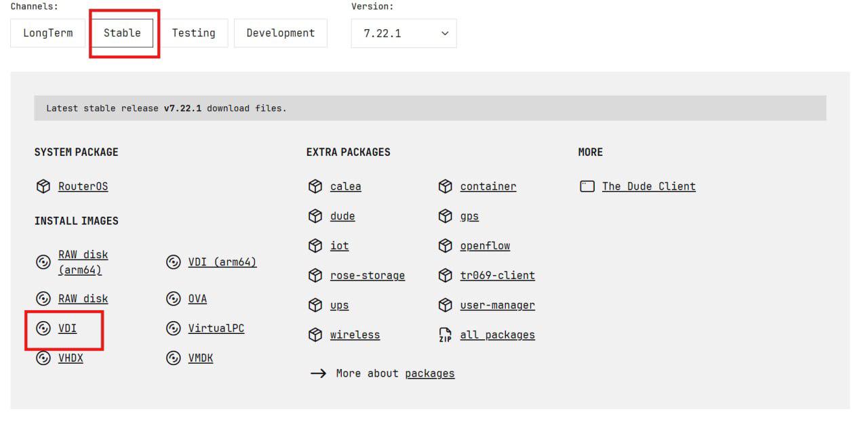Click the disc icon beside OVA
The height and width of the screenshot is (422, 868).
pos(174,299)
